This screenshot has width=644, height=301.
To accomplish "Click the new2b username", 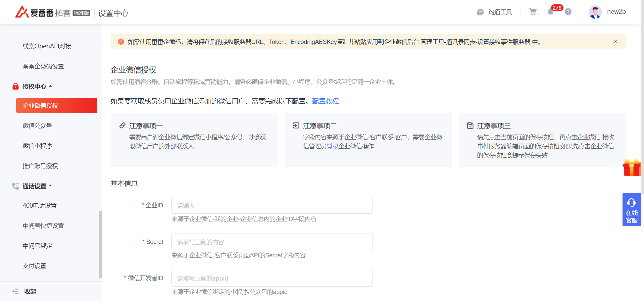I will pyautogui.click(x=616, y=12).
